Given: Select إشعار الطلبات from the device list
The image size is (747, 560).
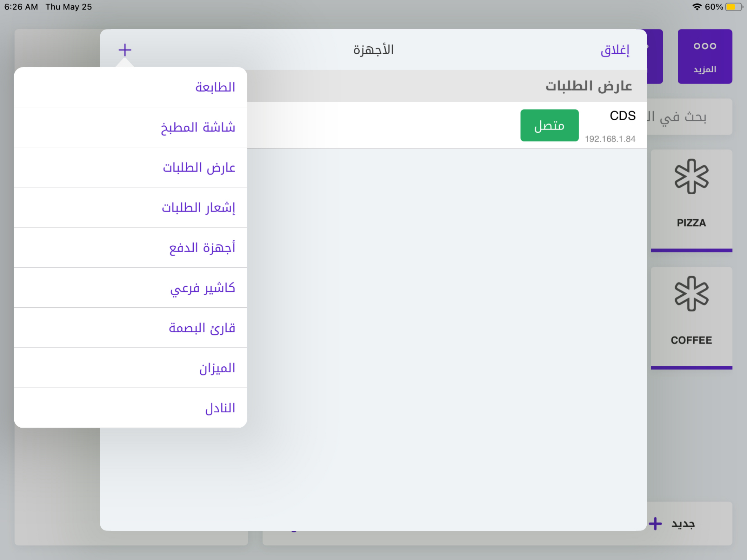Looking at the screenshot, I should (x=198, y=207).
